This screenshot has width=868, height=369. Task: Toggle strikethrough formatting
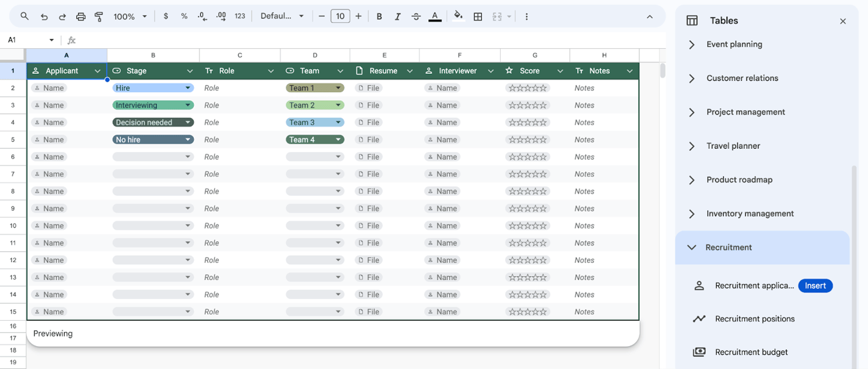pos(416,17)
